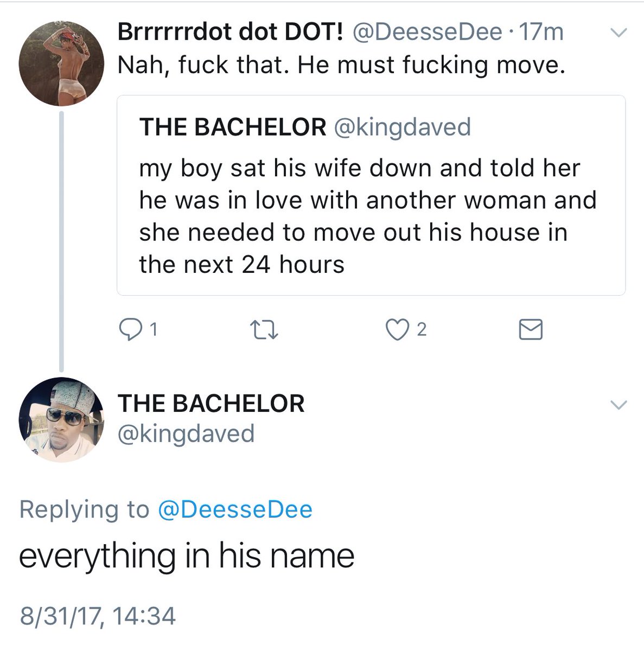Tap the 8/31/17, 14:34 timestamp
This screenshot has height=651, width=644.
point(98,616)
